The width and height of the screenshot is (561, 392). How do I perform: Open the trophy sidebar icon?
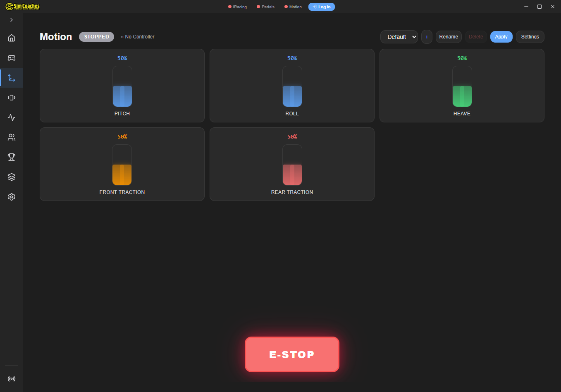12,157
